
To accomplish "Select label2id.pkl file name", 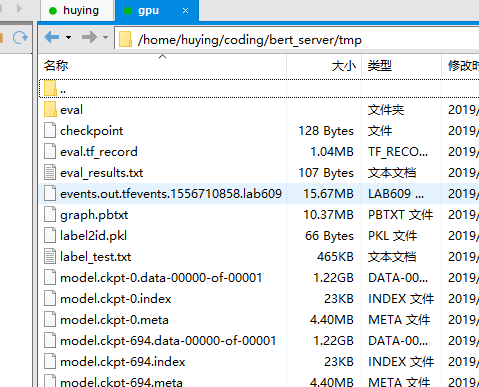I will point(93,236).
